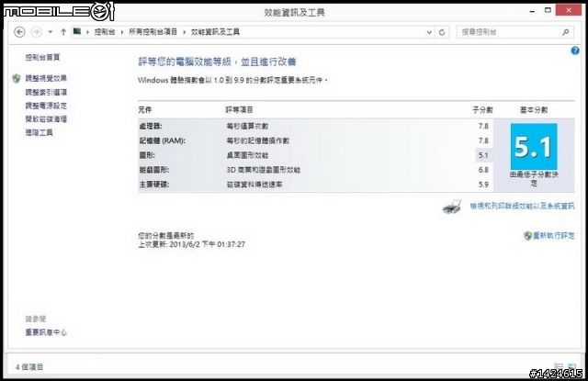
Task: Select 控制台 breadcrumb in address bar
Action: (105, 32)
